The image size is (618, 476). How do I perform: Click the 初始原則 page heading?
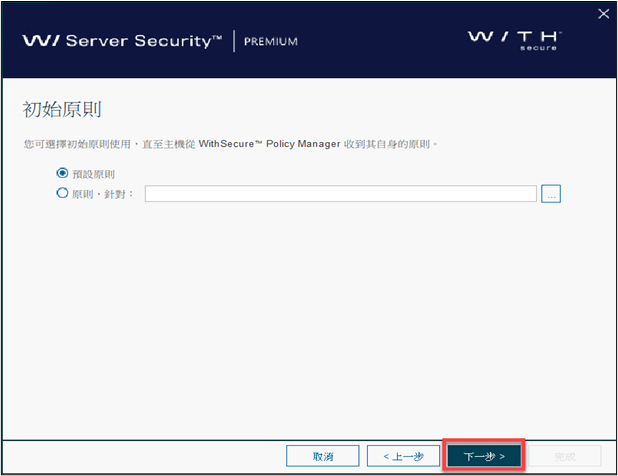(62, 108)
